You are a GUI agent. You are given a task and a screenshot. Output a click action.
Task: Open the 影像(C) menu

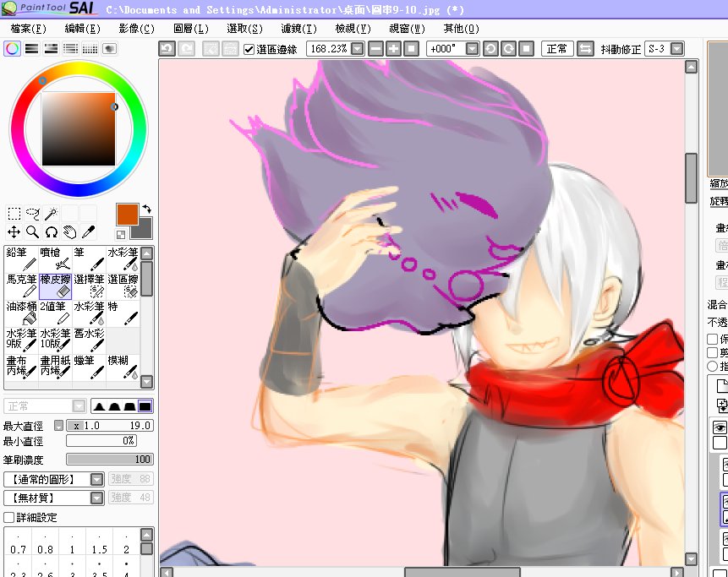click(x=136, y=29)
